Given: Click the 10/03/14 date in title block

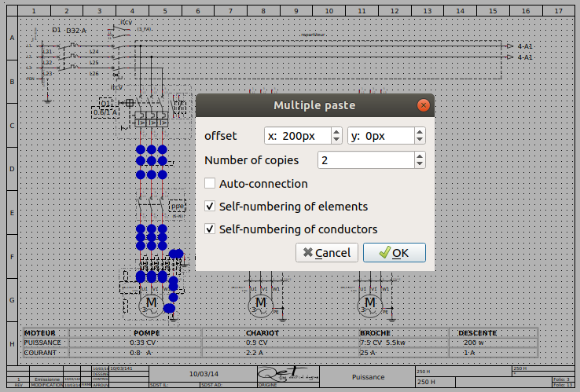Looking at the screenshot, I should click(x=204, y=374).
